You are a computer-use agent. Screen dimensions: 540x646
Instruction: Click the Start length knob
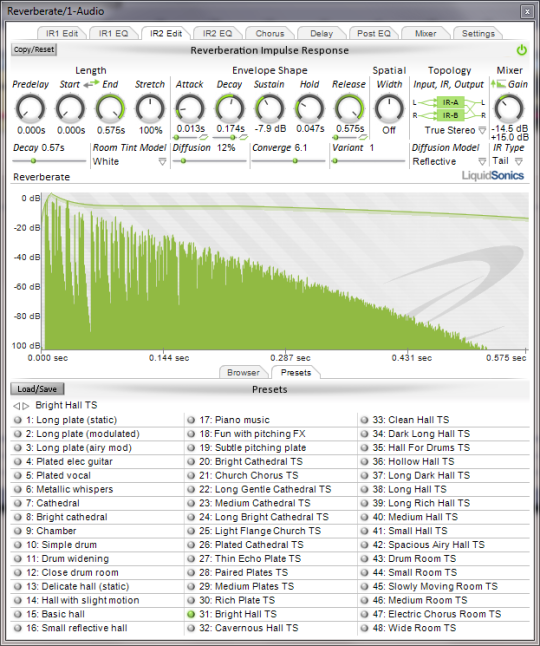[70, 109]
